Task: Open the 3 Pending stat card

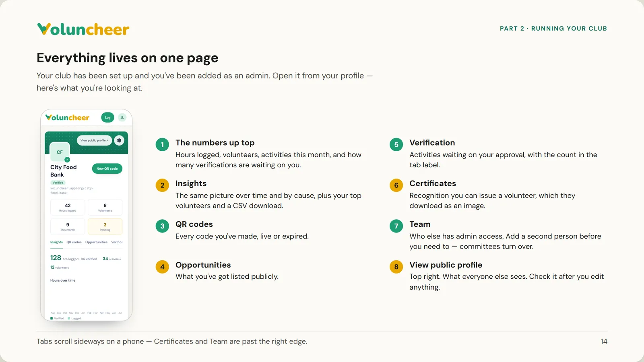Action: (105, 227)
